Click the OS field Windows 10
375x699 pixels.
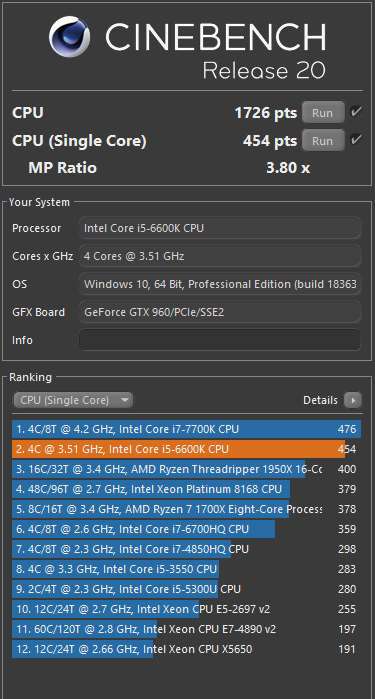click(x=220, y=284)
